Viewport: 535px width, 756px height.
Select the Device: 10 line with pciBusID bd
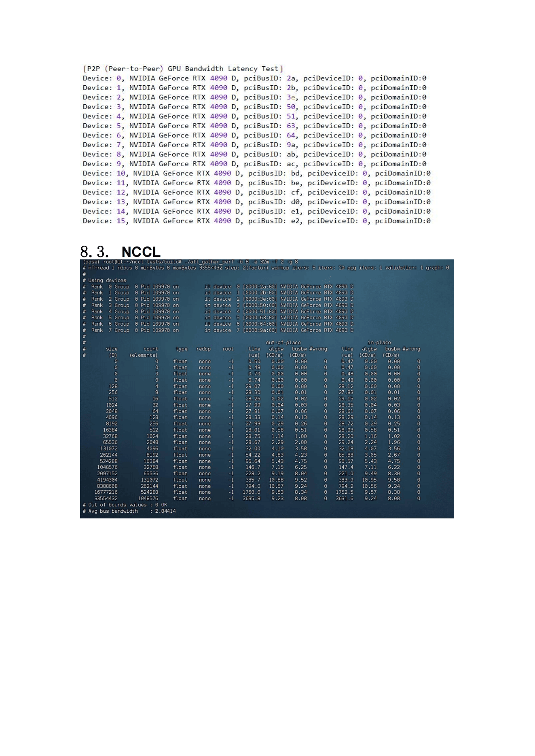tap(257, 173)
